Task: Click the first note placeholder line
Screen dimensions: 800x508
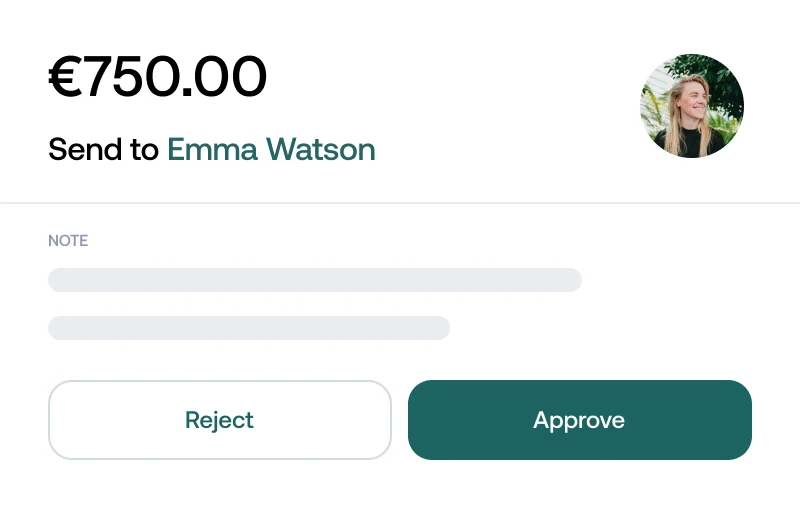Action: coord(315,280)
